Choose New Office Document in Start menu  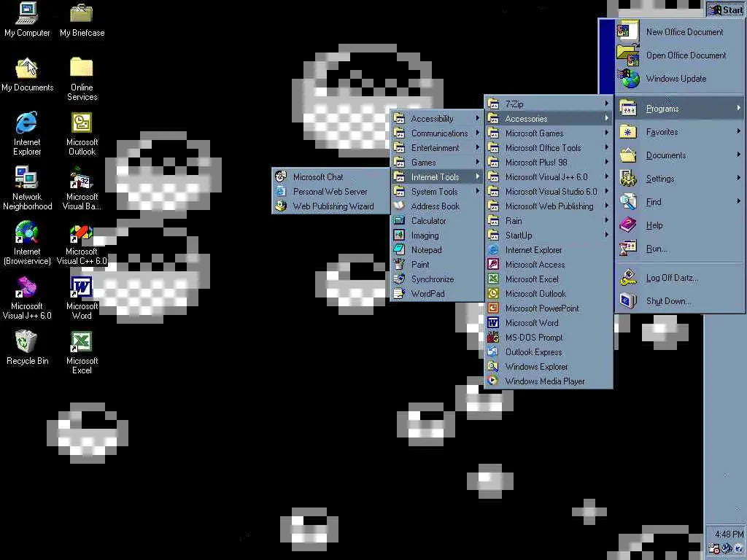point(681,32)
